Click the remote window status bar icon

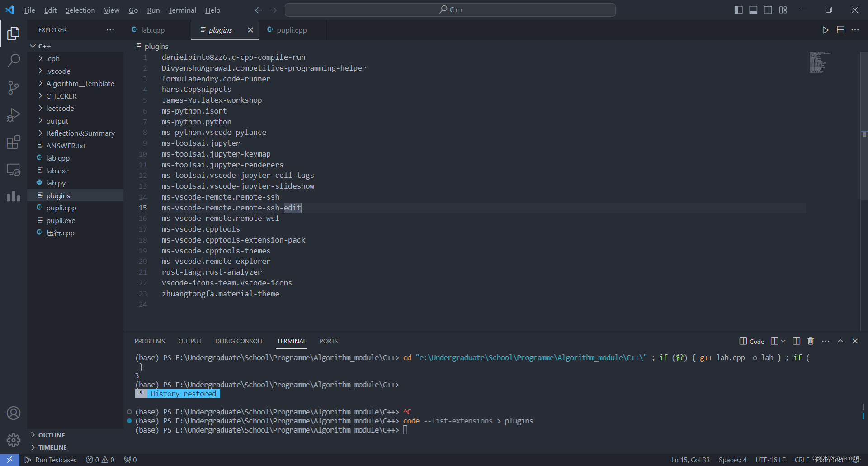point(9,460)
